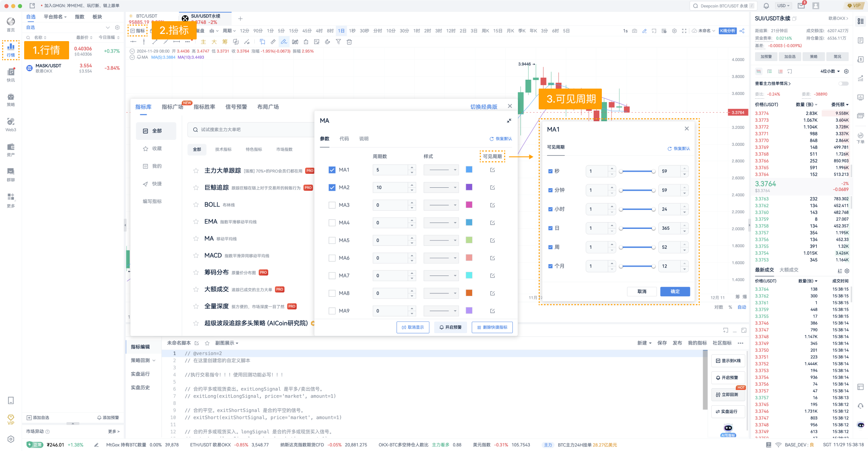Screen dimensions: 868x451
Task: Enable the MA9 checkbox
Action: tap(332, 311)
